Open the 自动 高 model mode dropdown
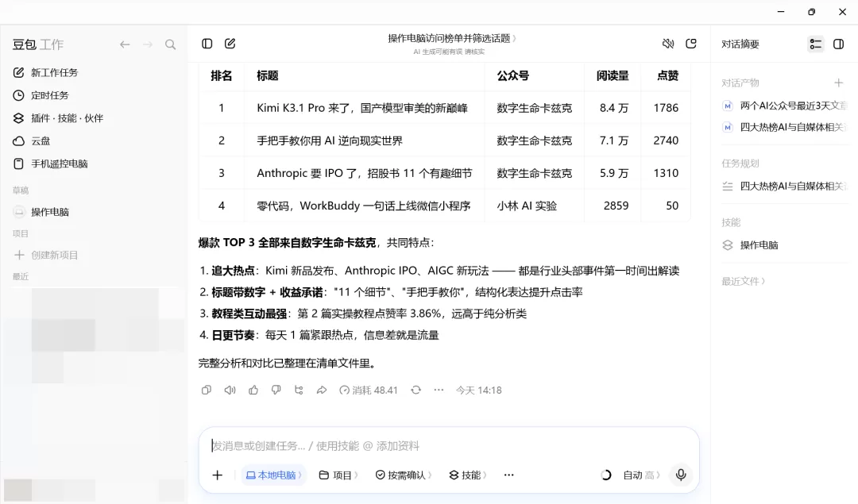Viewport: 858px width, 504px height. point(641,475)
